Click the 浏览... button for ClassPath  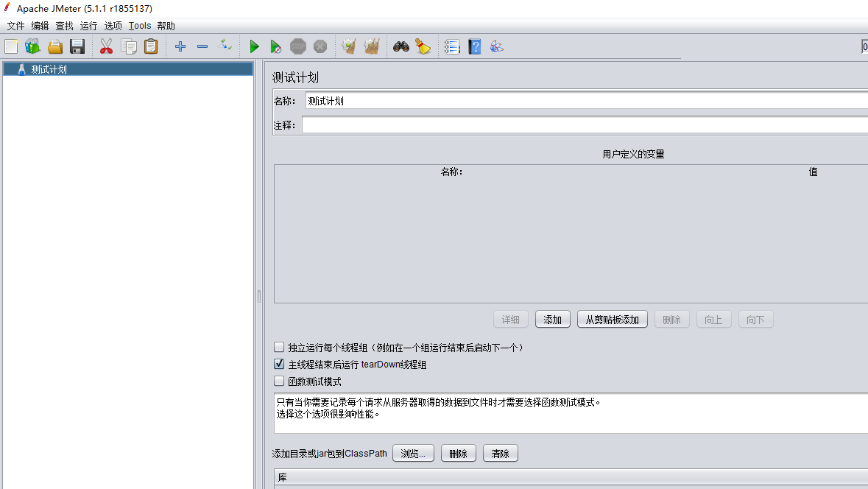[x=413, y=454]
